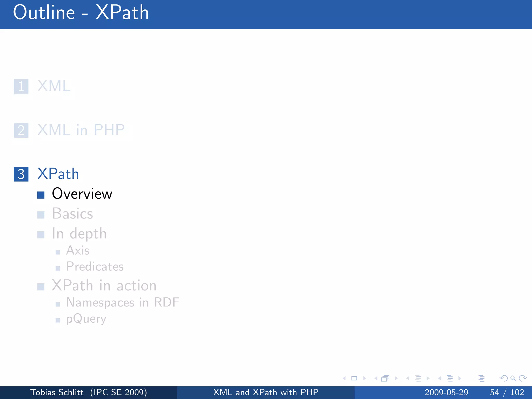Click the stacked frames navigation icon

point(385,378)
